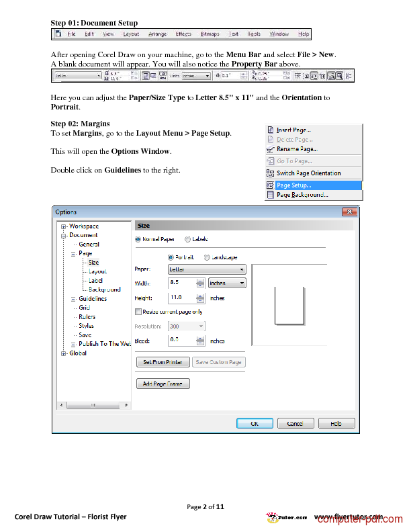The image size is (411, 532).
Task: Close the Options dialog
Action: click(349, 212)
